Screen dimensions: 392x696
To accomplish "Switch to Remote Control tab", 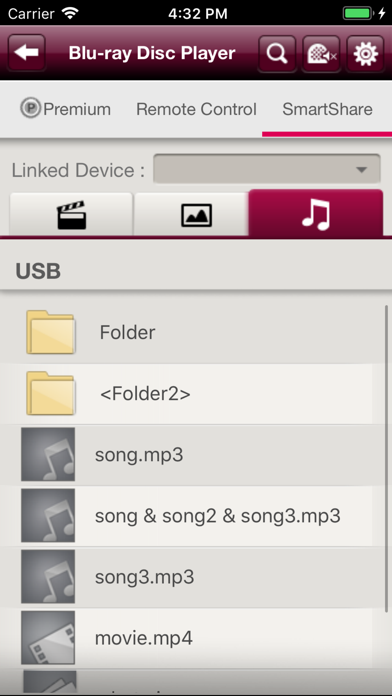I will coord(196,109).
